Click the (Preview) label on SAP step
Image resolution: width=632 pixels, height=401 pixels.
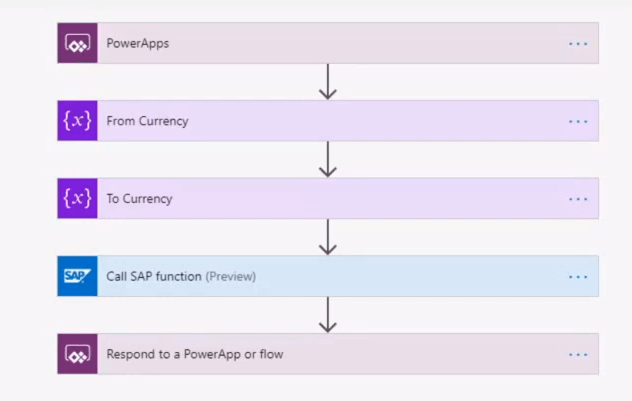pyautogui.click(x=231, y=276)
